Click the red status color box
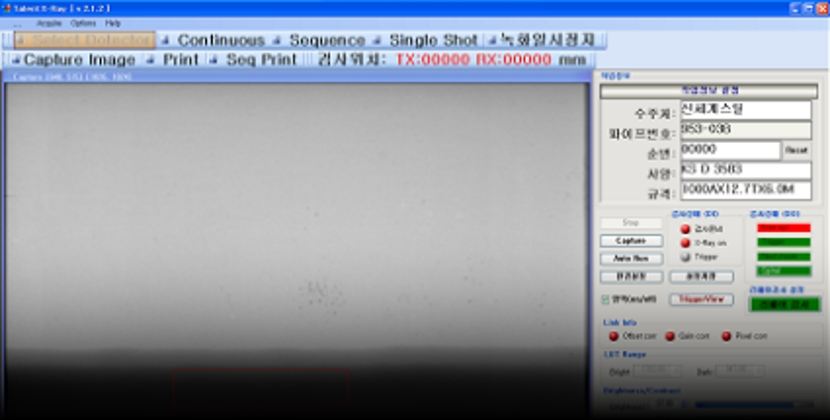Screen dimensions: 830x420 [783, 228]
